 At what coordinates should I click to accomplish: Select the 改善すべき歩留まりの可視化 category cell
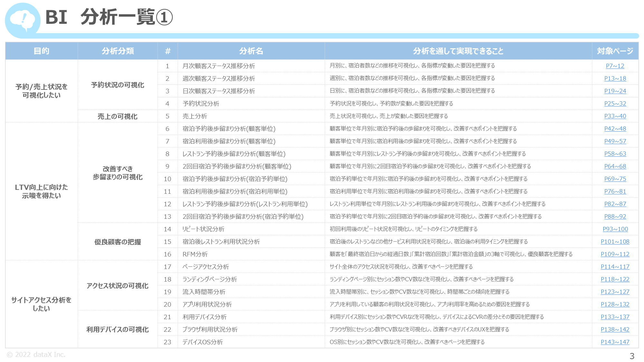pos(118,173)
